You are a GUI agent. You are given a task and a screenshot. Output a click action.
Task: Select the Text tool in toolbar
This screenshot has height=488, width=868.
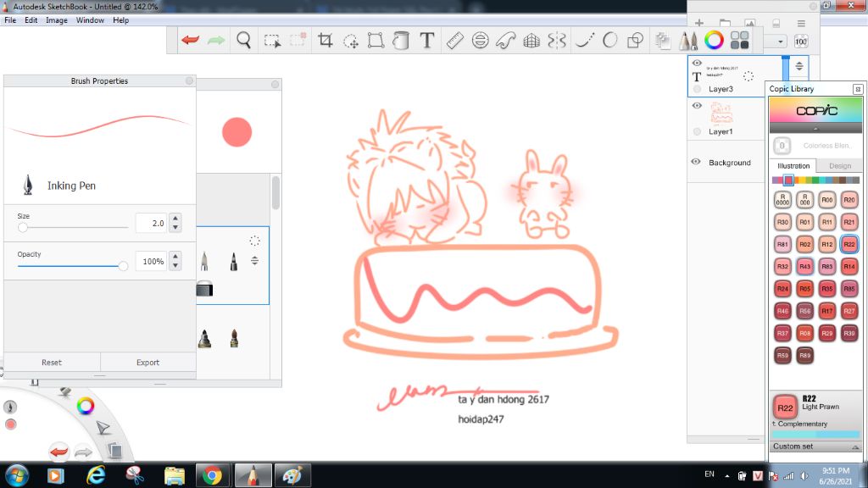(427, 40)
